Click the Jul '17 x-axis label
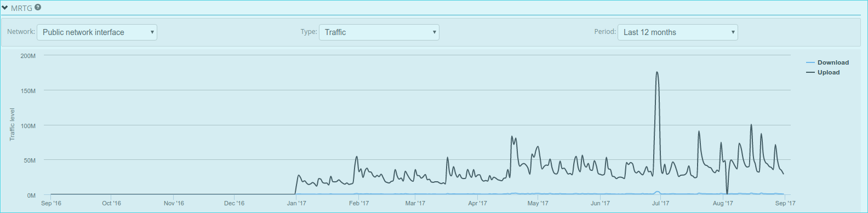Viewport: 868px width, 213px height. [x=660, y=203]
